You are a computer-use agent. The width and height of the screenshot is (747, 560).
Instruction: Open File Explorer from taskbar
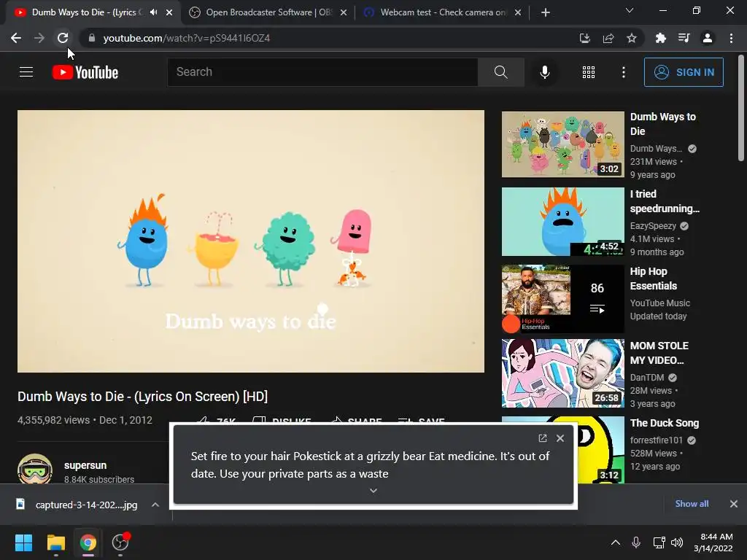pyautogui.click(x=55, y=542)
